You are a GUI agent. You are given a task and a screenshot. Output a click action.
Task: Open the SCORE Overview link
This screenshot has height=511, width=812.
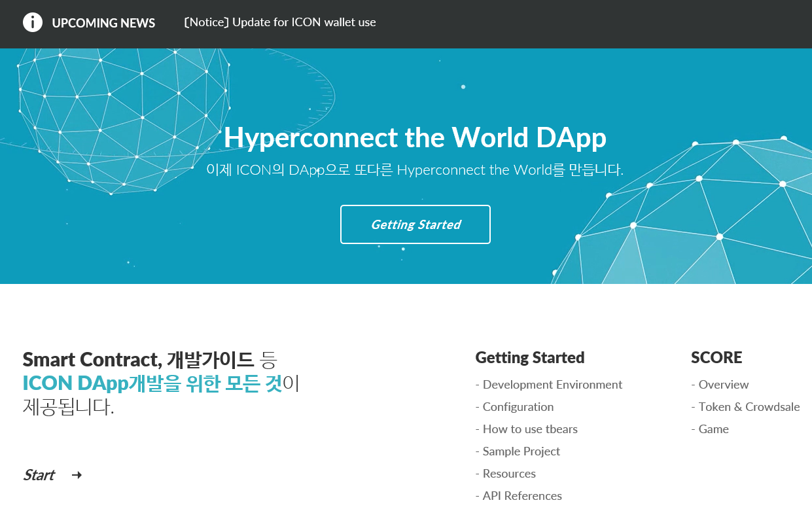pos(720,385)
